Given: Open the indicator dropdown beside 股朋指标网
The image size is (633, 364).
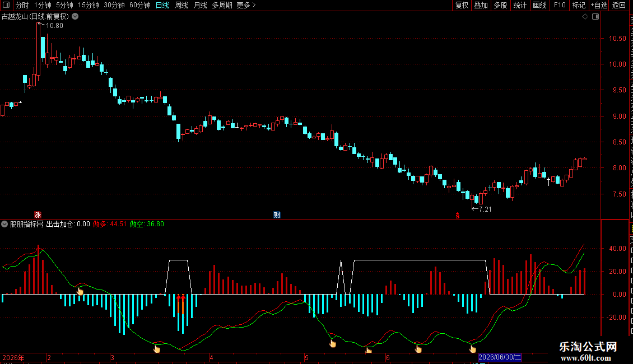Looking at the screenshot, I should click(4, 224).
